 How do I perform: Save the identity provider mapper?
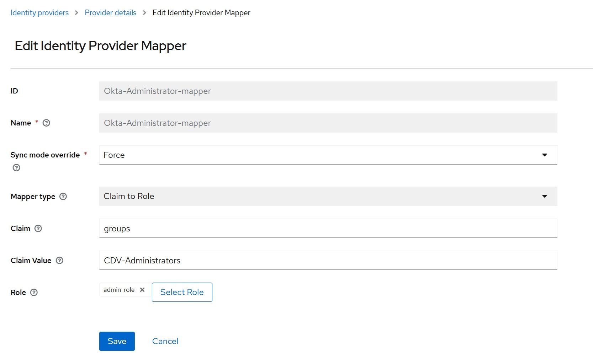[117, 341]
